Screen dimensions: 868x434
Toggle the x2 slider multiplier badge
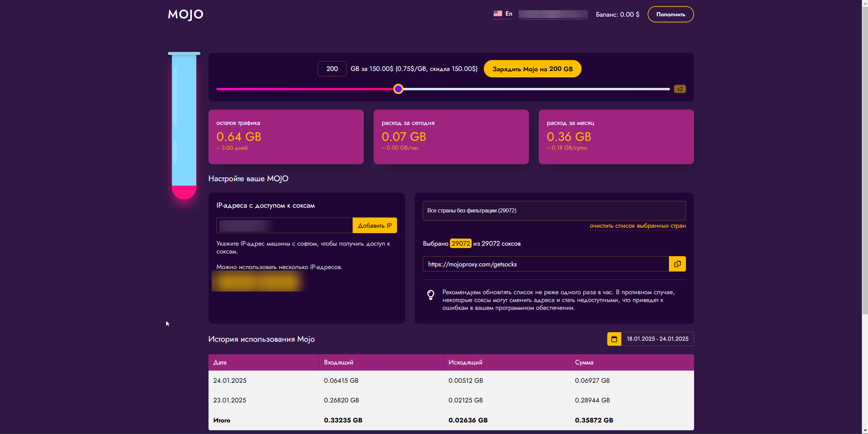680,89
